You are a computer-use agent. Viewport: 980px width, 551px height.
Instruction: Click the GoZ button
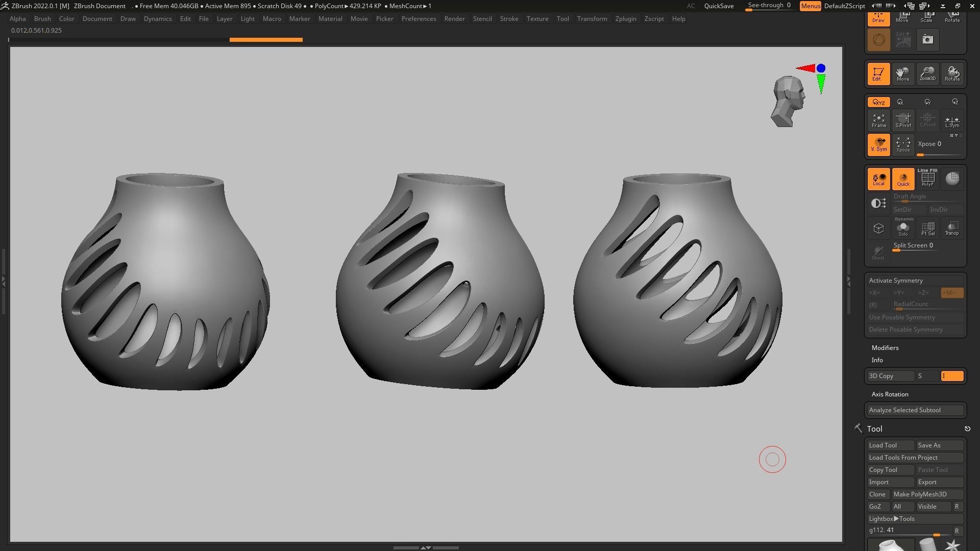click(x=878, y=507)
